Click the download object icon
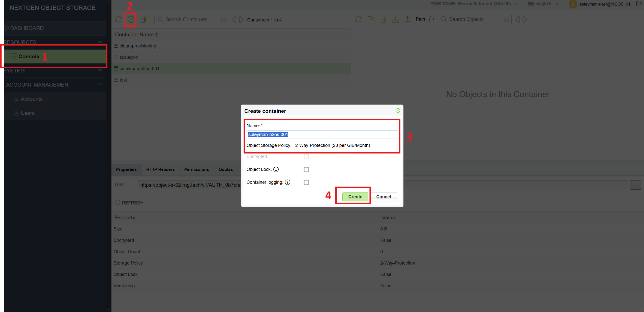644x312 pixels. [395, 19]
